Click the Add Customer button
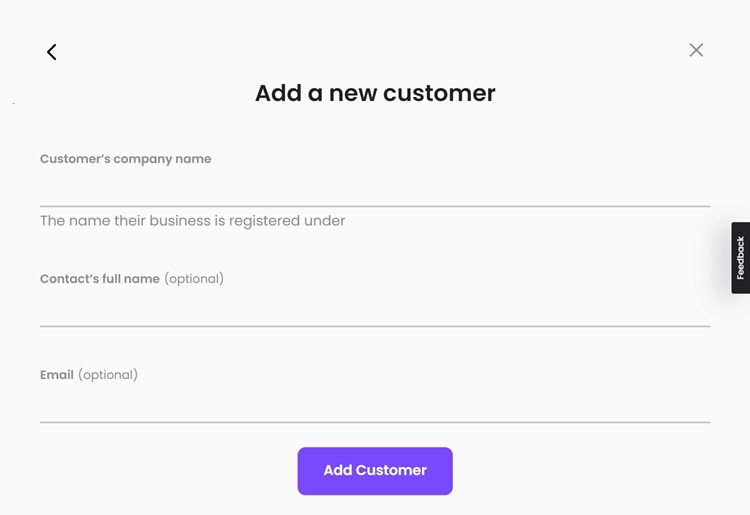Image resolution: width=750 pixels, height=515 pixels. click(x=375, y=471)
